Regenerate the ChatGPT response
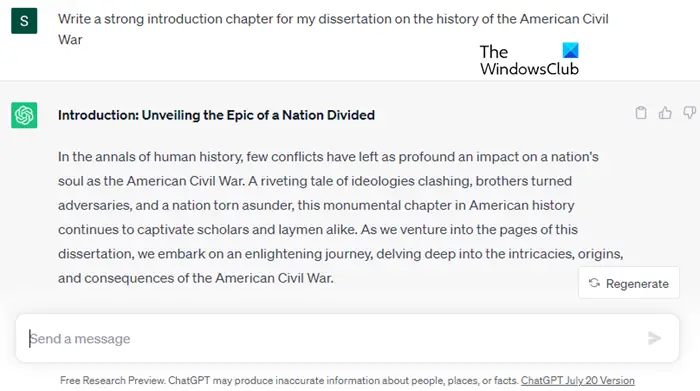Screen dimensions: 700x391 point(629,283)
